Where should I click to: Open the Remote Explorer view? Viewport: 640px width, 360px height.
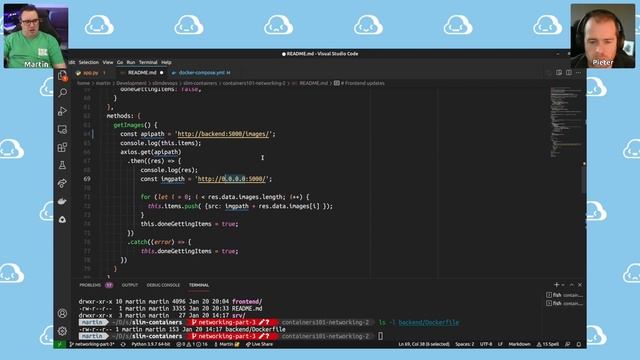(x=62, y=129)
